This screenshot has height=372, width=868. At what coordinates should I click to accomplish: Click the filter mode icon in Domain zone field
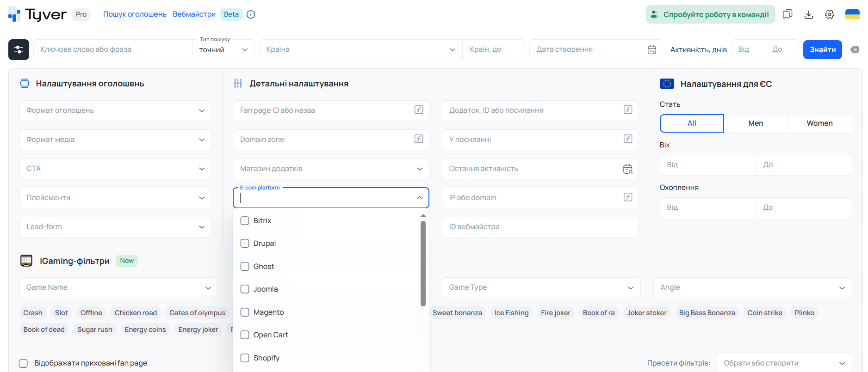419,139
